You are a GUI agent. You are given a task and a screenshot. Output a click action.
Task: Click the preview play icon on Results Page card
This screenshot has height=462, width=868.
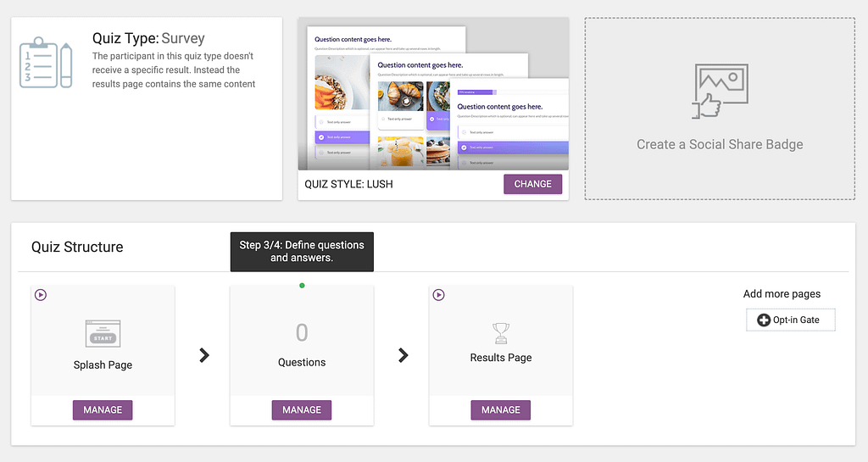click(x=438, y=295)
